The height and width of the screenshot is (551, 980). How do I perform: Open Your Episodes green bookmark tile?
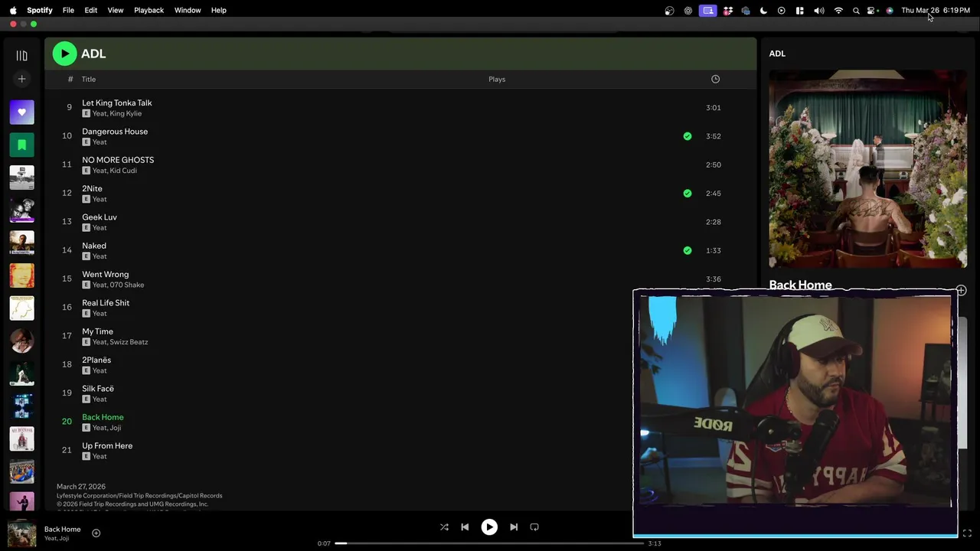(21, 145)
